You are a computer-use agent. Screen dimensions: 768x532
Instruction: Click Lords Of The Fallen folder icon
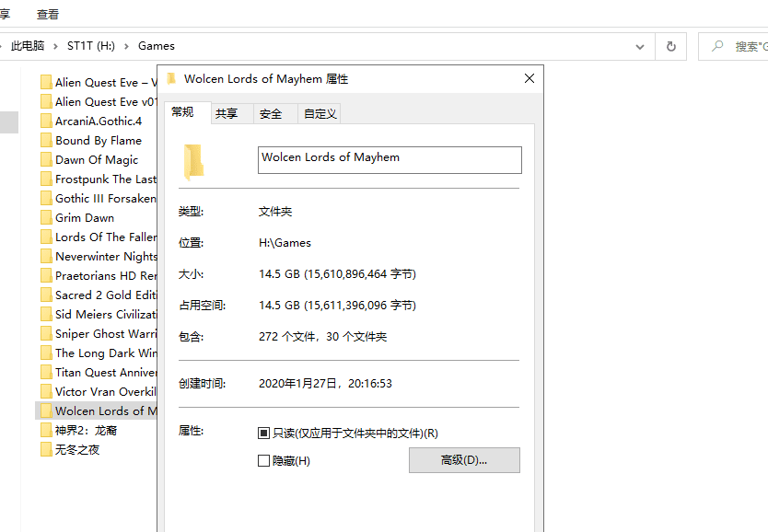coord(47,237)
